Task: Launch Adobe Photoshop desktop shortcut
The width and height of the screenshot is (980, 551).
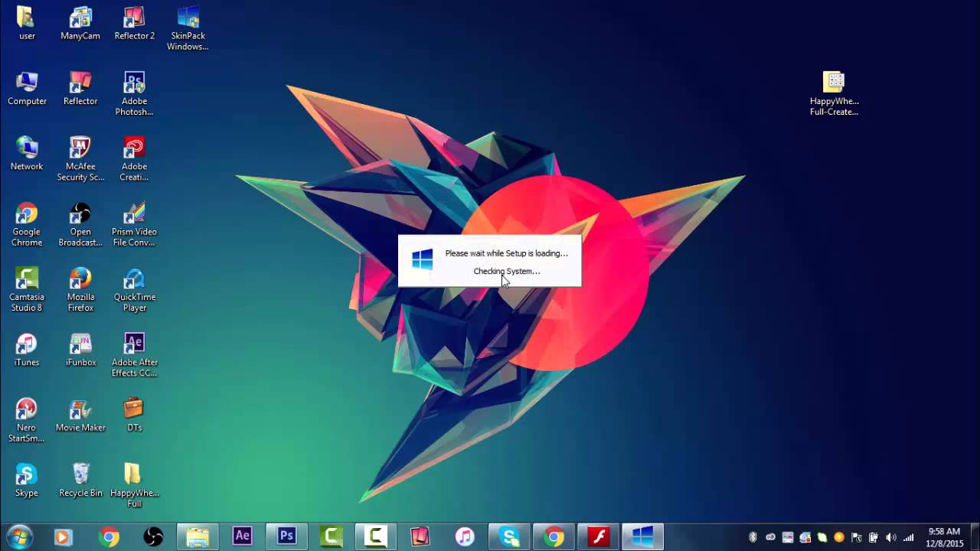Action: coord(134,94)
